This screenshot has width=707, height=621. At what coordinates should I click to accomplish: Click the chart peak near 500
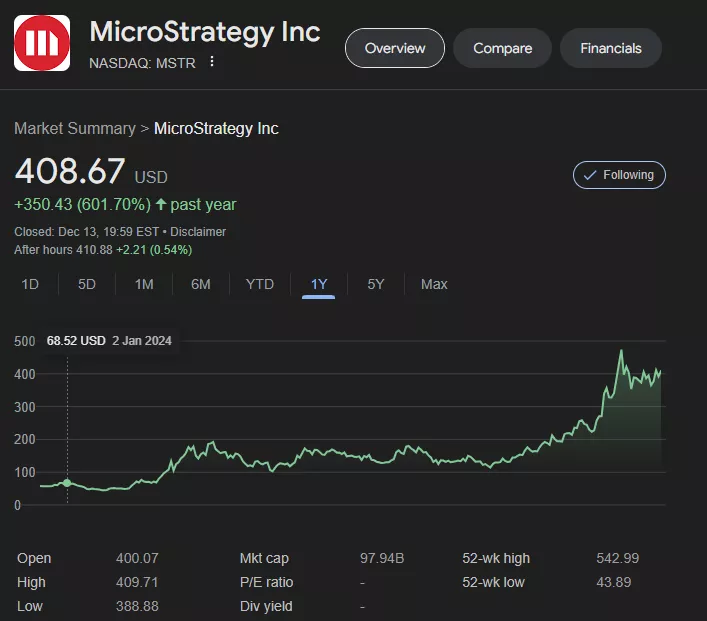pos(621,350)
